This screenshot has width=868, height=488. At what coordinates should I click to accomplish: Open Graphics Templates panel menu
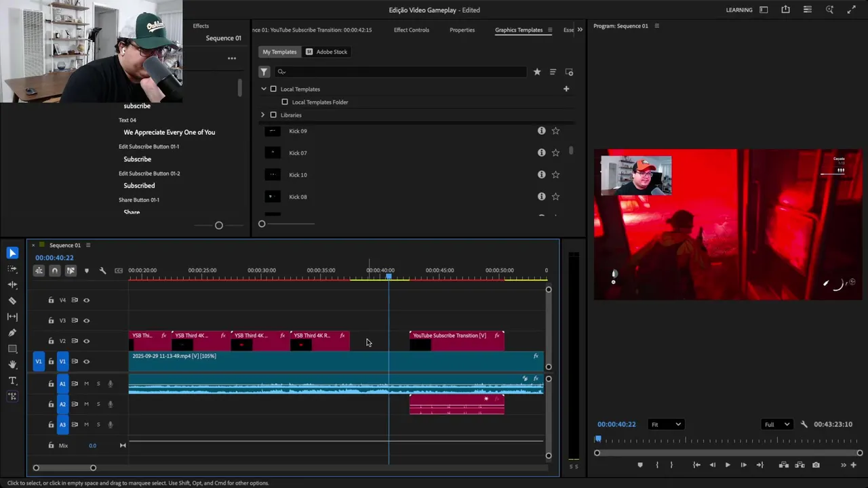[x=550, y=30]
